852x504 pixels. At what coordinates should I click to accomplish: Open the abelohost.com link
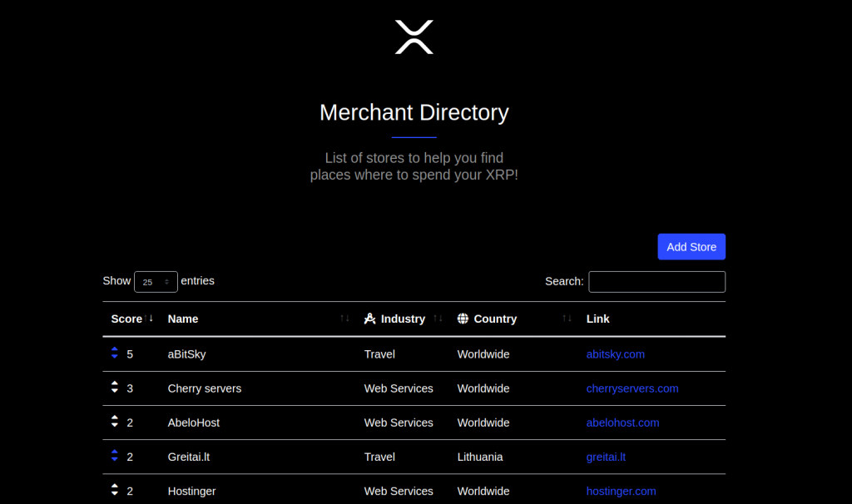(x=622, y=422)
